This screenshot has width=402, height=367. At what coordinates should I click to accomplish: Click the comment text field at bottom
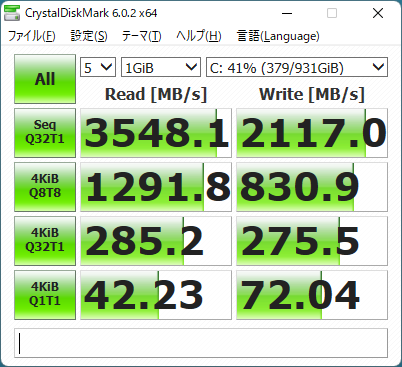[201, 343]
